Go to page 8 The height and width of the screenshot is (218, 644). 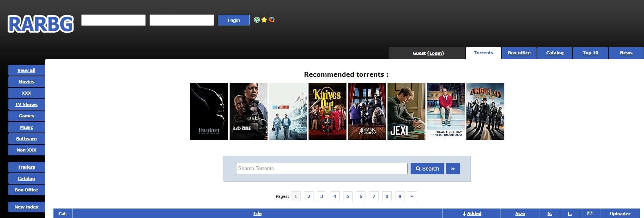coord(387,196)
